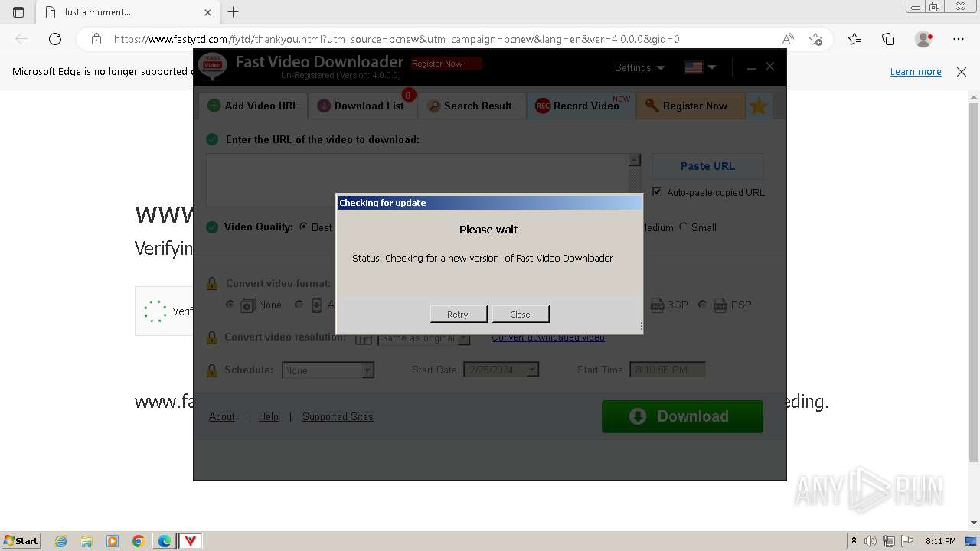Viewport: 980px width, 551px height.
Task: Open the Edge Favorites list icon
Action: (854, 39)
